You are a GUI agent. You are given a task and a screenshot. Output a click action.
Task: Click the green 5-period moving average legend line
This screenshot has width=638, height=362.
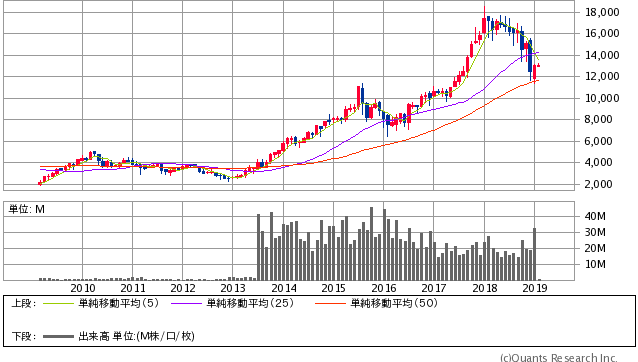(59, 303)
